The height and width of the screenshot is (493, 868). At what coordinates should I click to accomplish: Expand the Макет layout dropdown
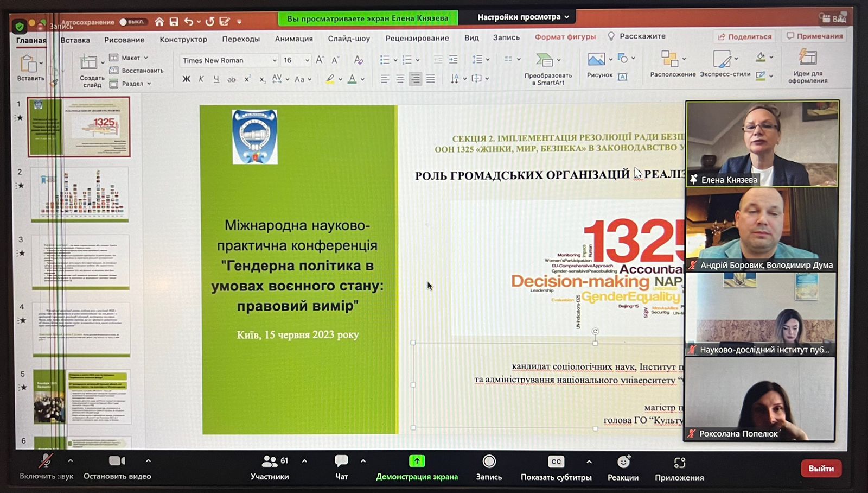tap(130, 58)
